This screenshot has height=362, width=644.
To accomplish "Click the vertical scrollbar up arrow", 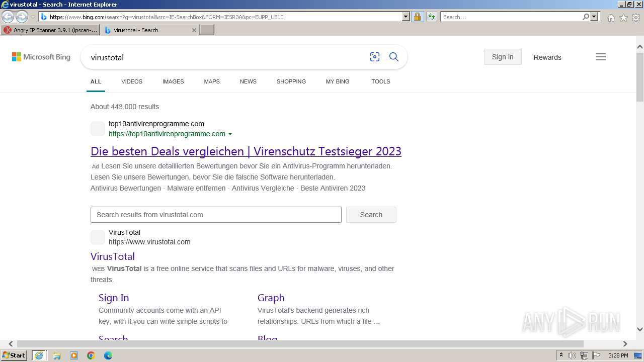I will tap(640, 47).
